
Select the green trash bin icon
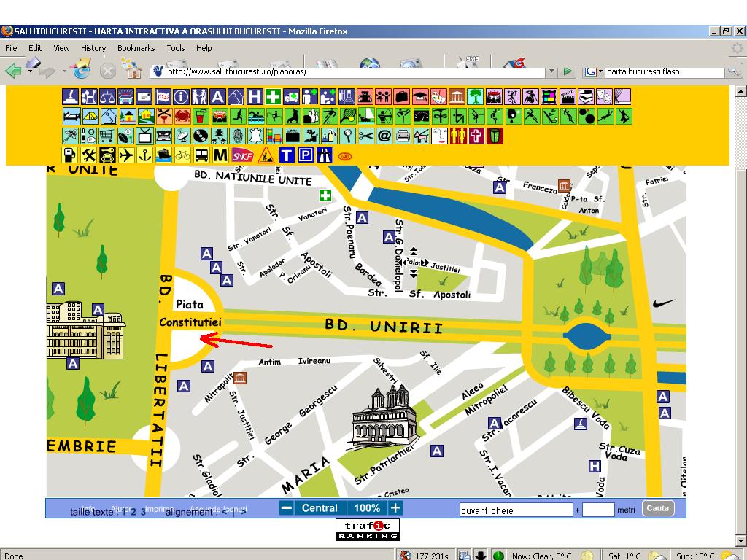coord(495,136)
